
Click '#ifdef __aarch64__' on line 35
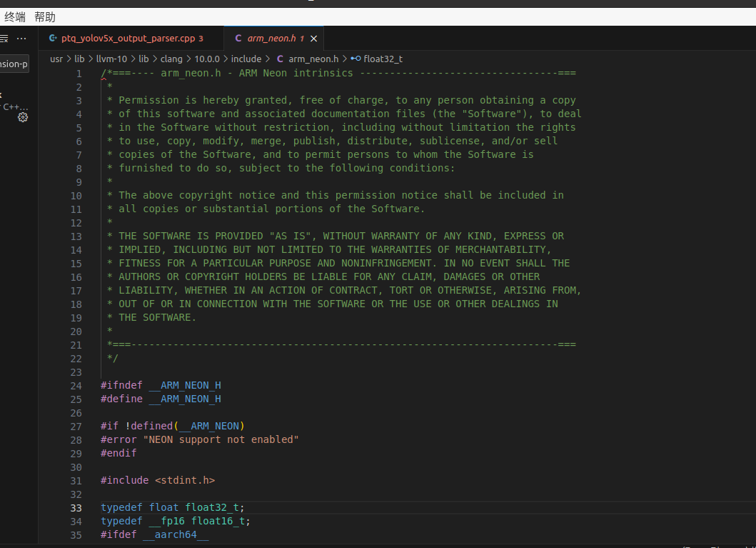(155, 534)
